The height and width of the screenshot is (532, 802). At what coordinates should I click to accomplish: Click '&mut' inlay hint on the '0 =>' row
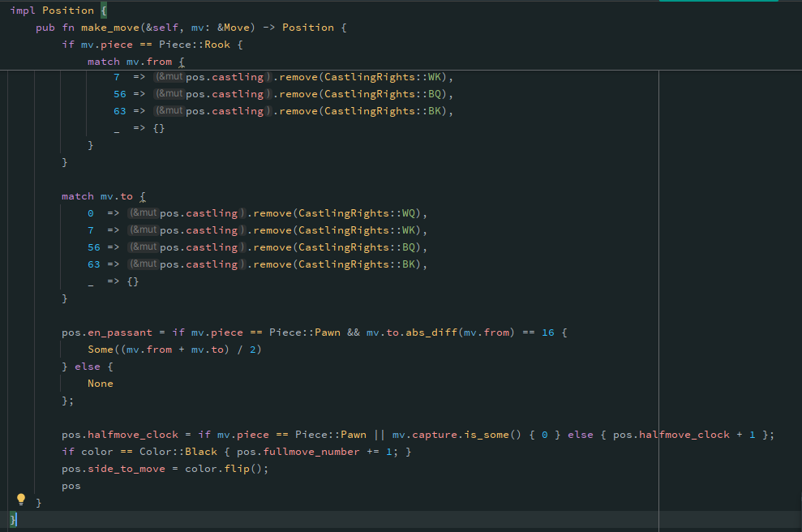click(x=144, y=212)
